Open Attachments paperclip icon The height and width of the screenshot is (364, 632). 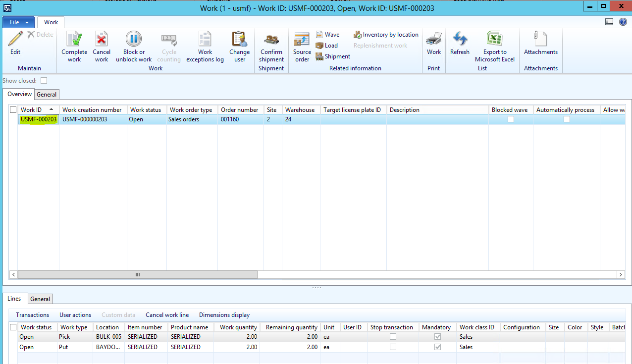[540, 40]
